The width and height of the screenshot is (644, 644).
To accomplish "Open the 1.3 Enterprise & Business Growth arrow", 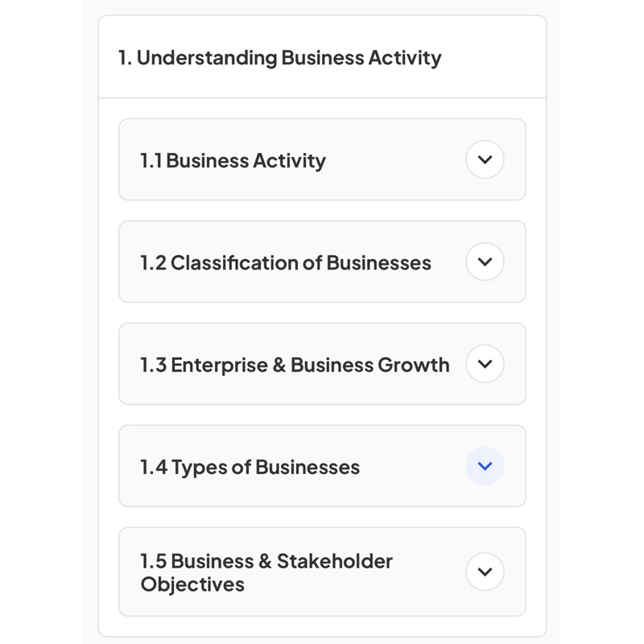I will 485,364.
